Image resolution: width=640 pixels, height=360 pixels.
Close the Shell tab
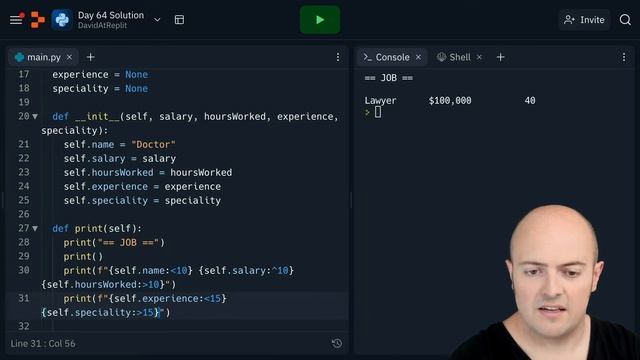[x=479, y=57]
